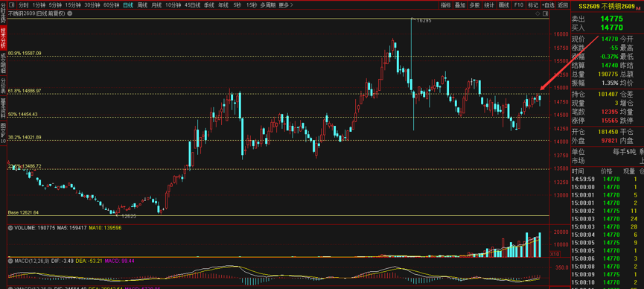Screen dimensions: 644x289
Task: Select the 5分钟 period
Action: click(55, 5)
